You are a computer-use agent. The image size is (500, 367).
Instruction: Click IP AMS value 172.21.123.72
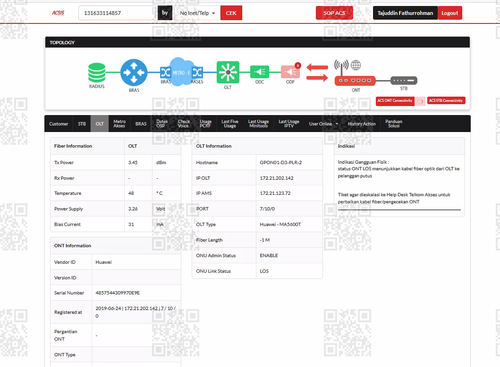(275, 193)
